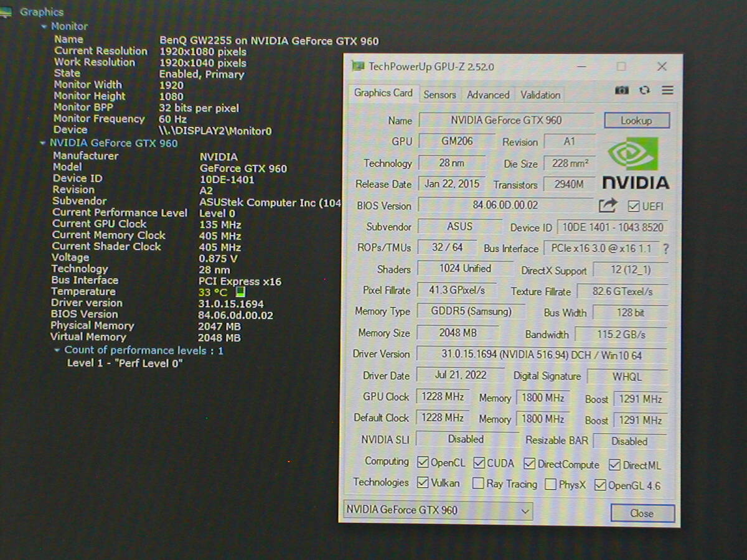Select the Graphics root tree item

tap(42, 12)
